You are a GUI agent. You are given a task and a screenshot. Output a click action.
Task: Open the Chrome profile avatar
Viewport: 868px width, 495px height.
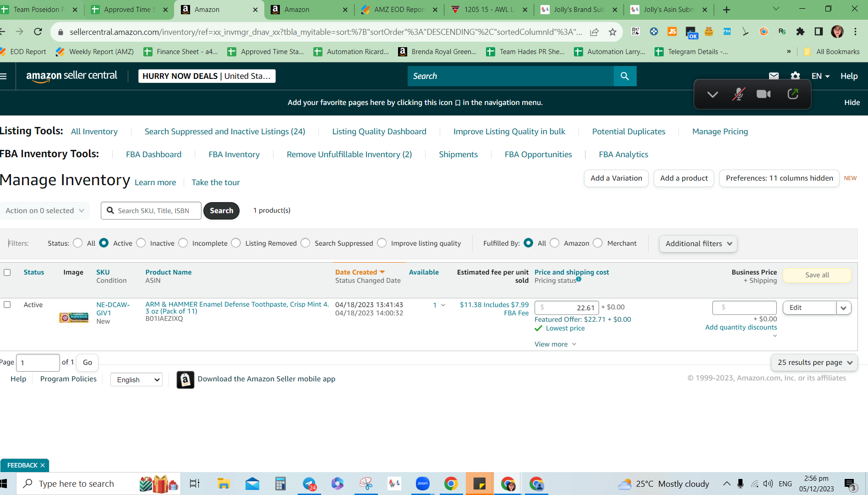837,31
